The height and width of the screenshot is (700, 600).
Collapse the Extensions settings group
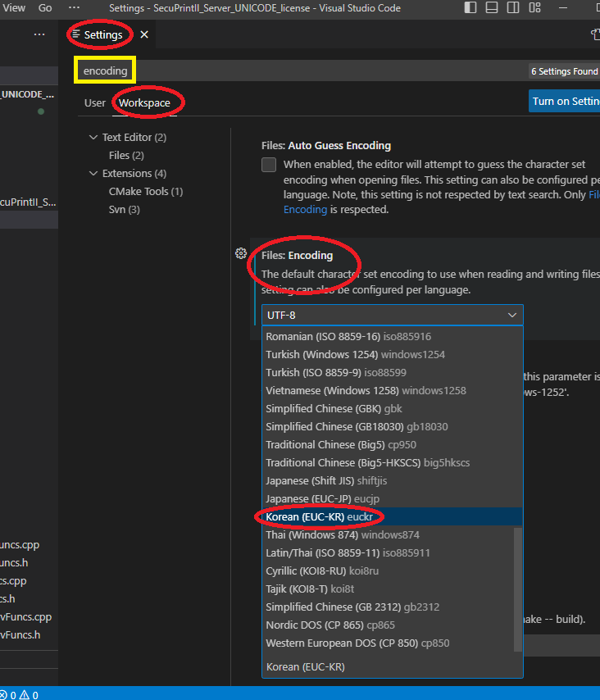click(x=93, y=173)
